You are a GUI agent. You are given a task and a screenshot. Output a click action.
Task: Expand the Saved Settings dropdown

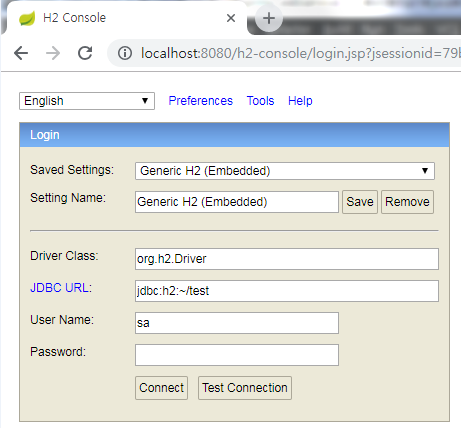pyautogui.click(x=285, y=171)
